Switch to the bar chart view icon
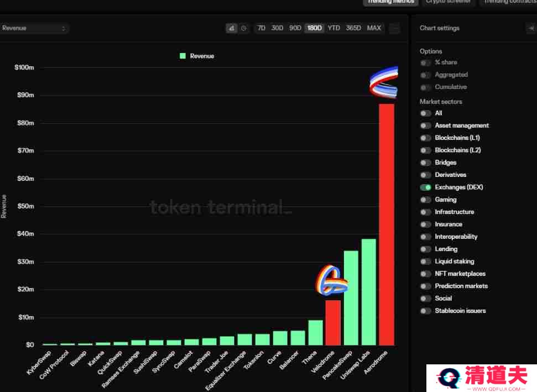537x392 pixels. pyautogui.click(x=232, y=28)
